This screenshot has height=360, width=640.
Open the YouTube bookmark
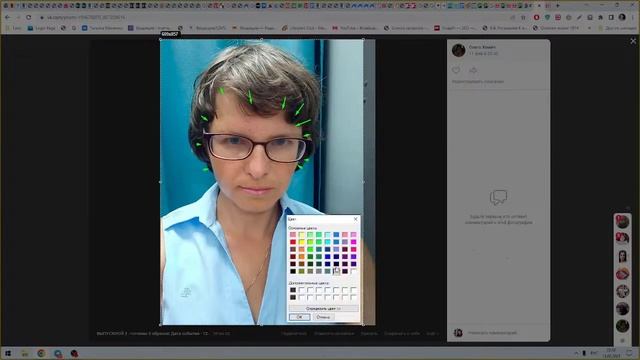pos(354,28)
